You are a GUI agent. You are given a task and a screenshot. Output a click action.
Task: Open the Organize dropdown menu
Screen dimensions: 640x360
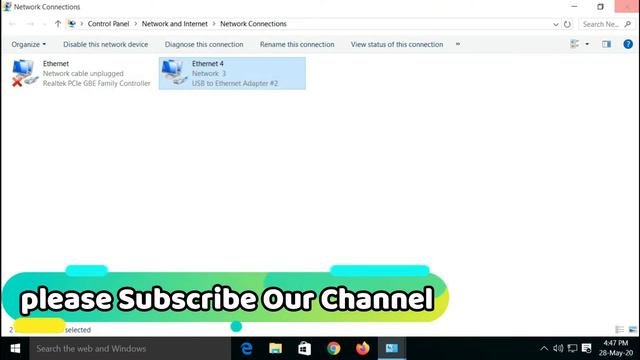click(29, 44)
